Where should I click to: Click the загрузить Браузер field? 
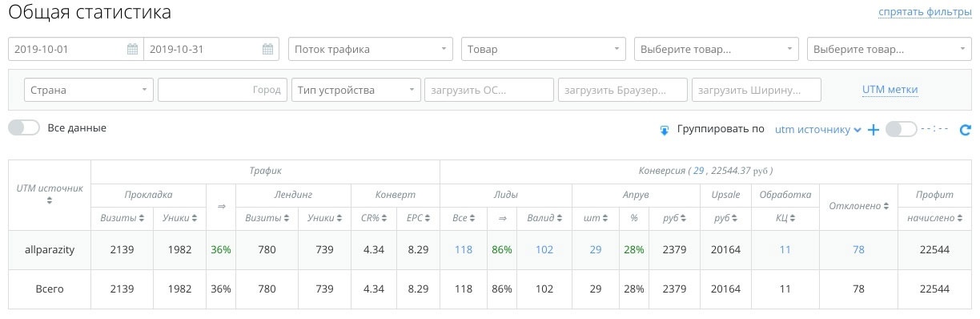pyautogui.click(x=623, y=90)
